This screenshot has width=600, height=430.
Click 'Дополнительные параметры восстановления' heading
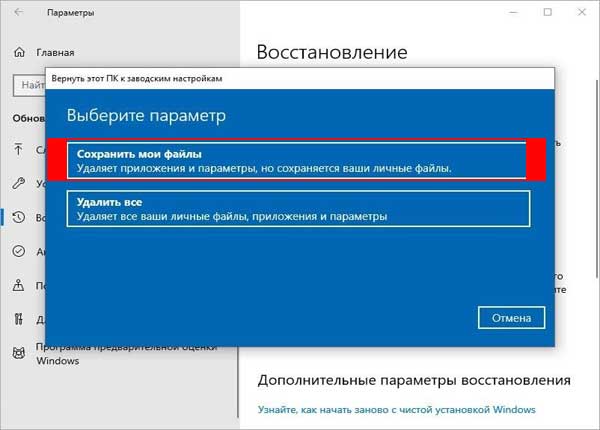[x=414, y=380]
